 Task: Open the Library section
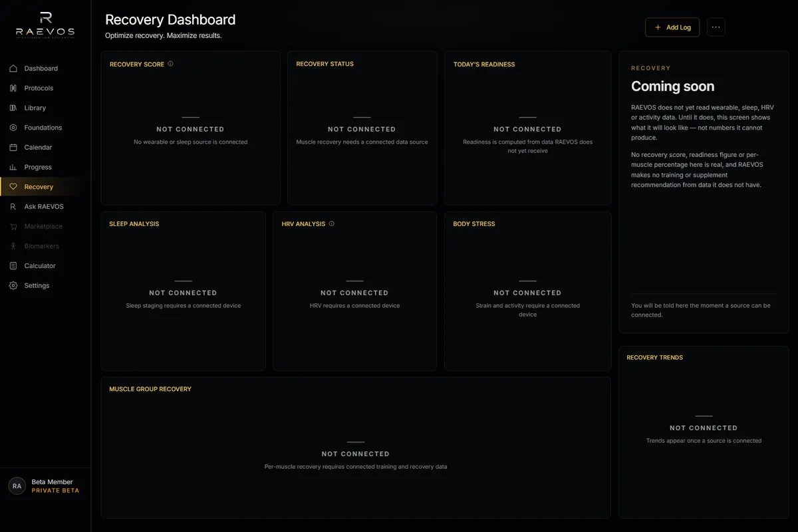(x=45, y=108)
